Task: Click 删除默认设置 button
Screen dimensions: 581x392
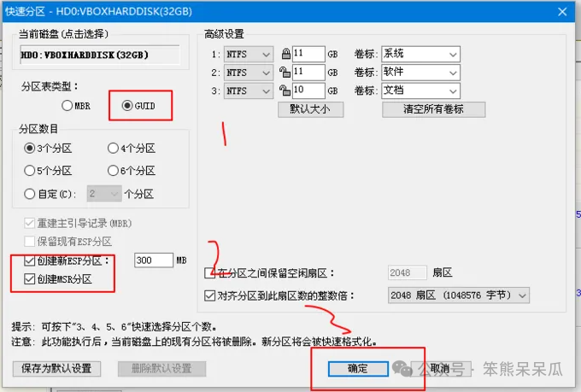Action: pyautogui.click(x=162, y=369)
